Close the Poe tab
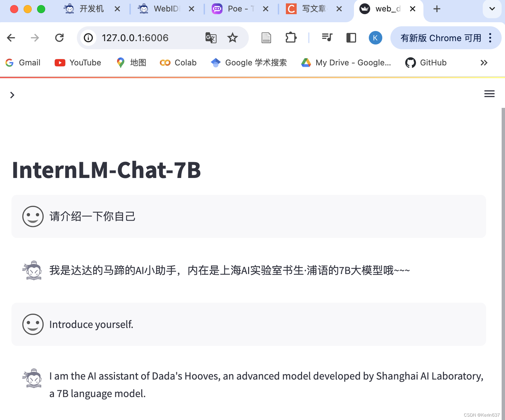The width and height of the screenshot is (505, 420). click(x=266, y=9)
